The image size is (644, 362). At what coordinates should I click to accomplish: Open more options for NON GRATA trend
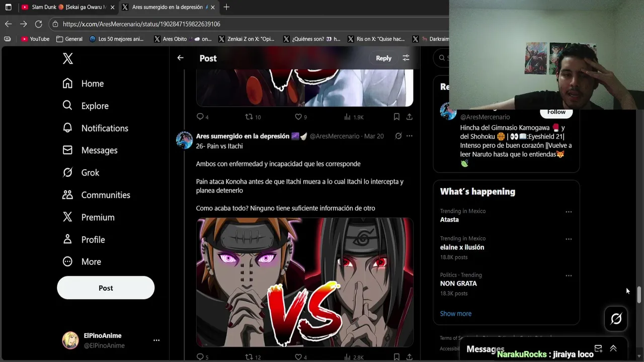click(x=569, y=276)
